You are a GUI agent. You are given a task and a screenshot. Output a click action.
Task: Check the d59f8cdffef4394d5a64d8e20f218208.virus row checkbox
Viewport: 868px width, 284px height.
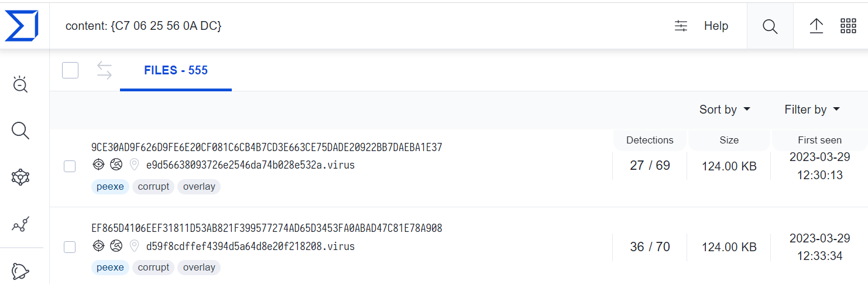coord(70,247)
